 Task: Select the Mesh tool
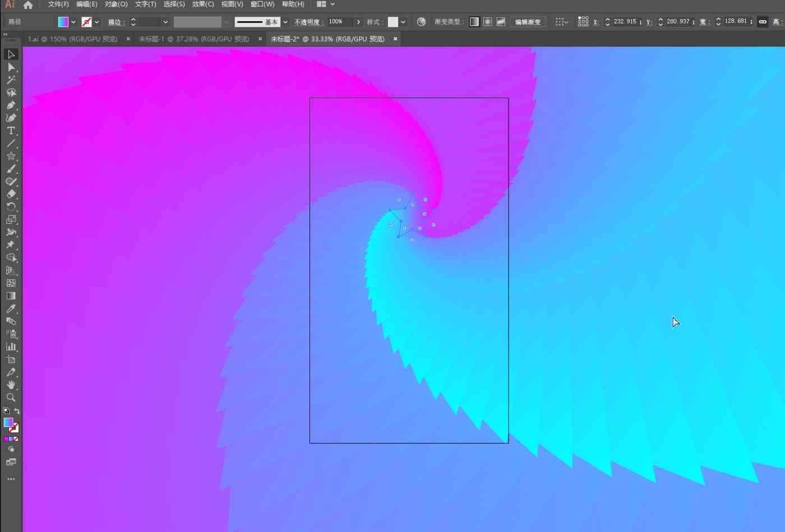(x=11, y=283)
